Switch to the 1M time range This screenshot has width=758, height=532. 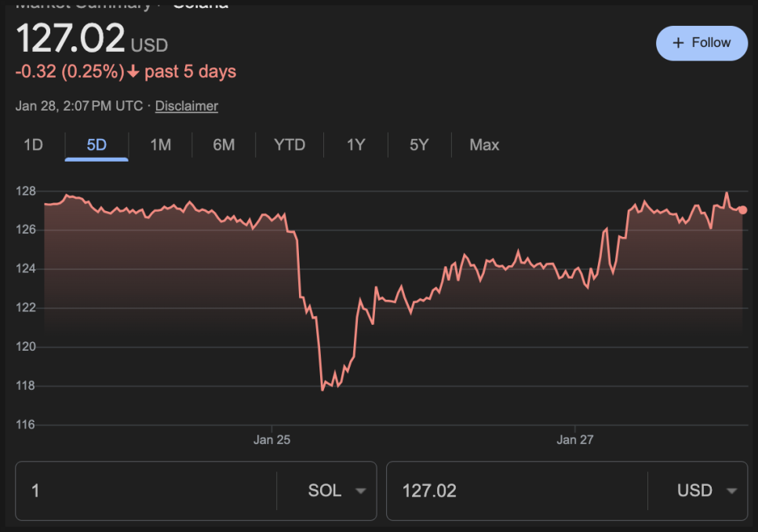click(160, 145)
